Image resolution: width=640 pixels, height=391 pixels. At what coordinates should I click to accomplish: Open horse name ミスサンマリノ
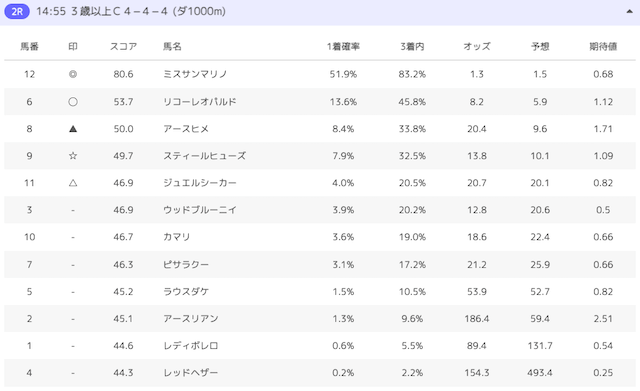pyautogui.click(x=195, y=74)
